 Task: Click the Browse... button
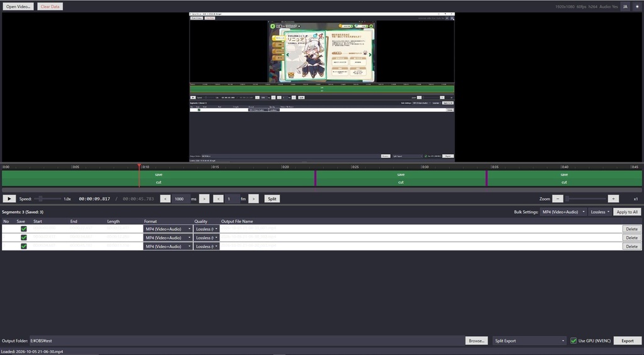pos(477,341)
